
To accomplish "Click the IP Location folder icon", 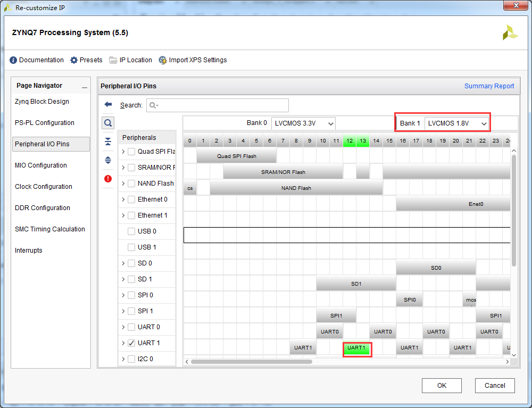I will tap(113, 60).
